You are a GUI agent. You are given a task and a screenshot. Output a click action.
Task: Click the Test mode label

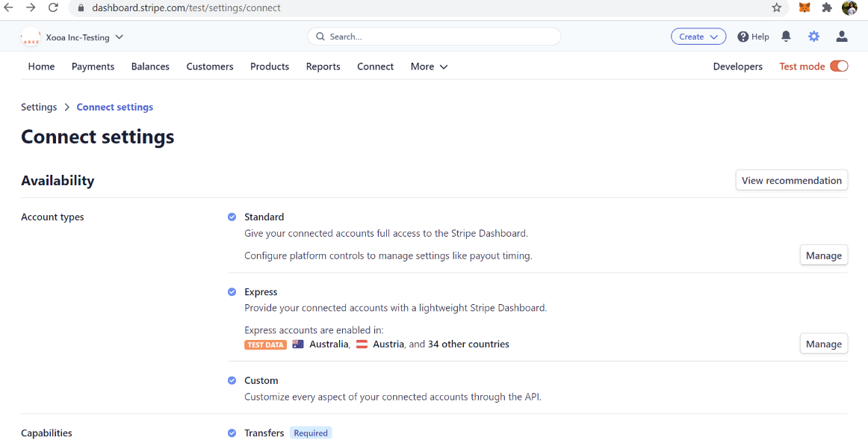tap(802, 66)
